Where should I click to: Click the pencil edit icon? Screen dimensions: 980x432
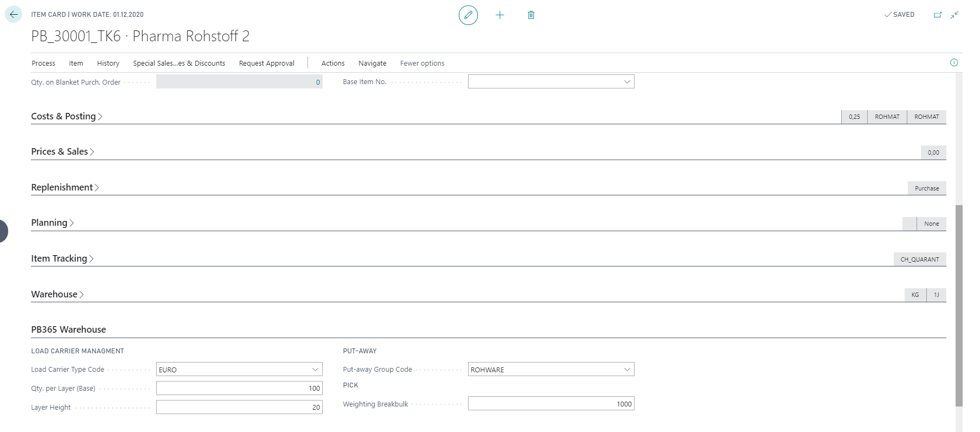coord(468,15)
